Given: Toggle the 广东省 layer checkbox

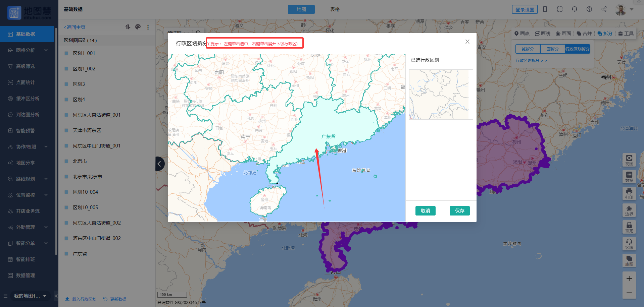Looking at the screenshot, I should coord(66,254).
